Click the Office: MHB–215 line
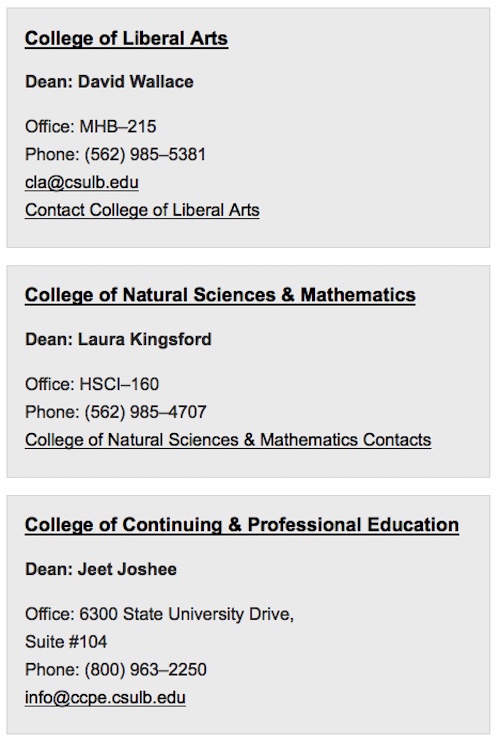The image size is (500, 743). 91,127
